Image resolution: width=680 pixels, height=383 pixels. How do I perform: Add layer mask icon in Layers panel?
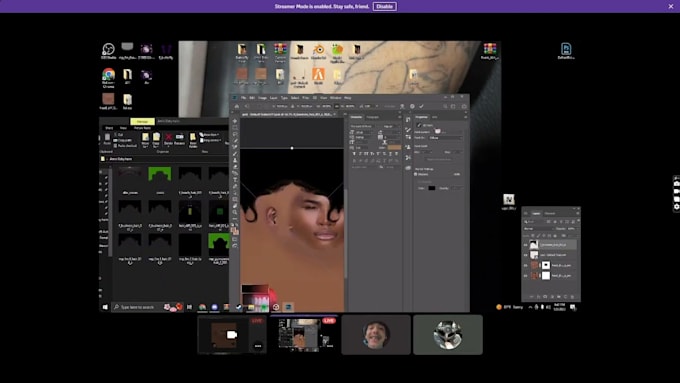(545, 297)
